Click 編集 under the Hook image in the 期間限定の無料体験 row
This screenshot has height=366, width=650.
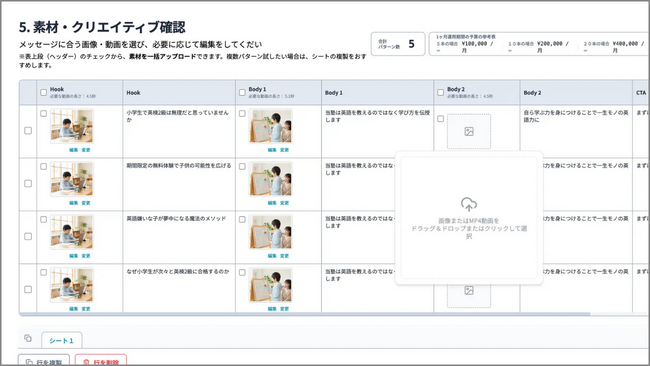click(x=74, y=203)
